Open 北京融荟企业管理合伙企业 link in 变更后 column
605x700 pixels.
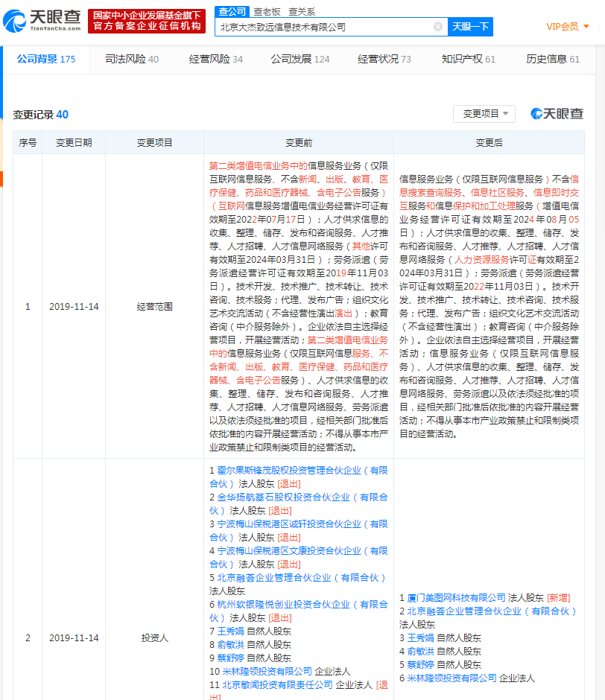tap(492, 611)
